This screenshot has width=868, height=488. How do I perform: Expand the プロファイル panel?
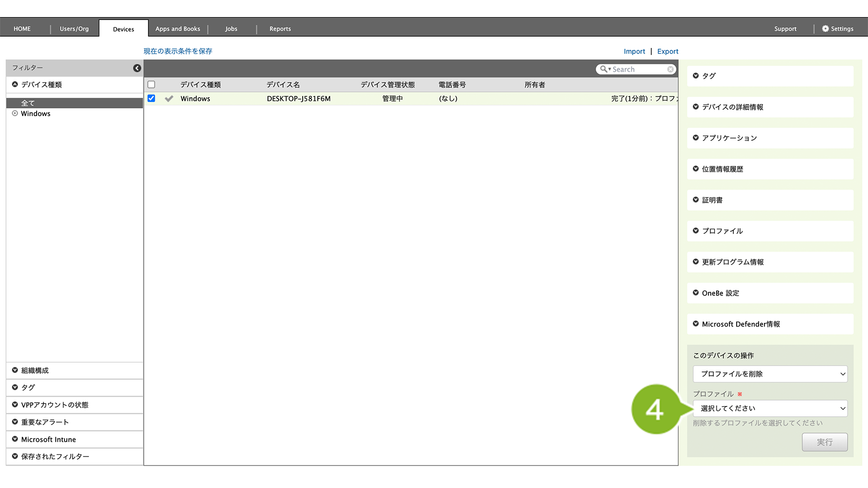[x=770, y=231]
